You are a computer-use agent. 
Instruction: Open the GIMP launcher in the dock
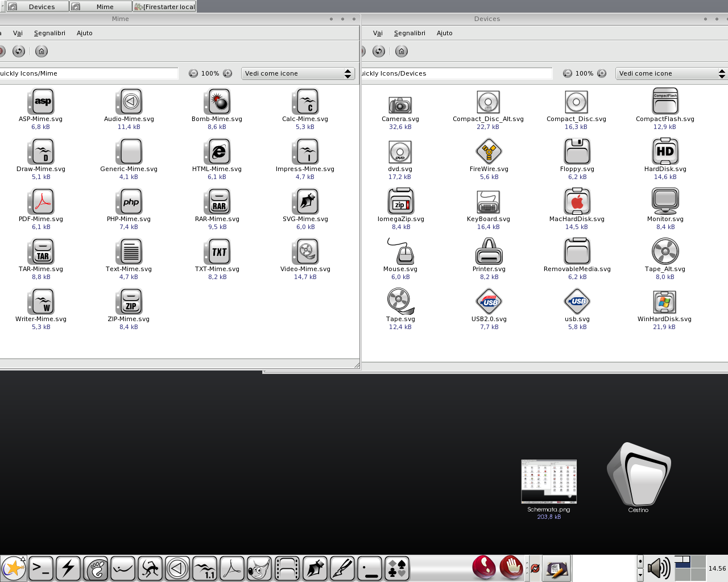pos(259,568)
